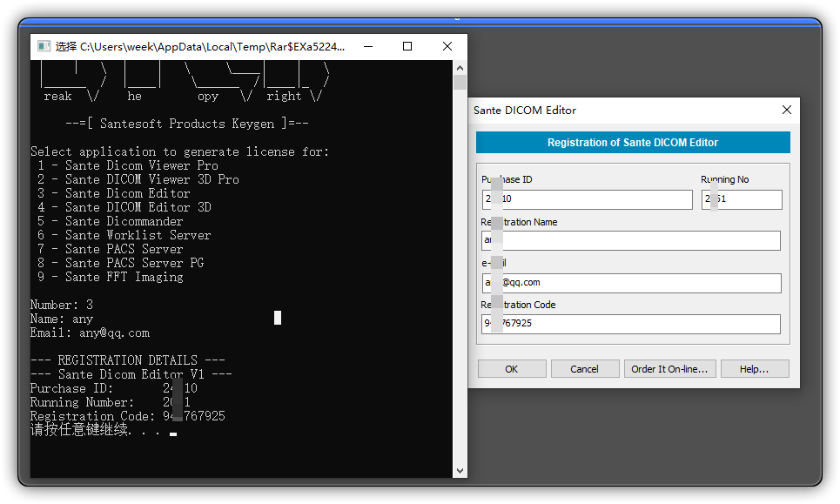Click Cancel in the registration dialog

[x=584, y=369]
